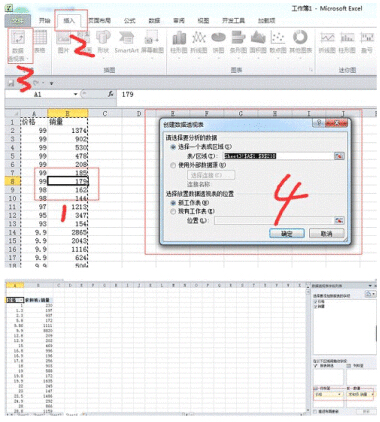The width and height of the screenshot is (380, 422).
Task: Click the 位置 location input field
Action: click(x=274, y=220)
